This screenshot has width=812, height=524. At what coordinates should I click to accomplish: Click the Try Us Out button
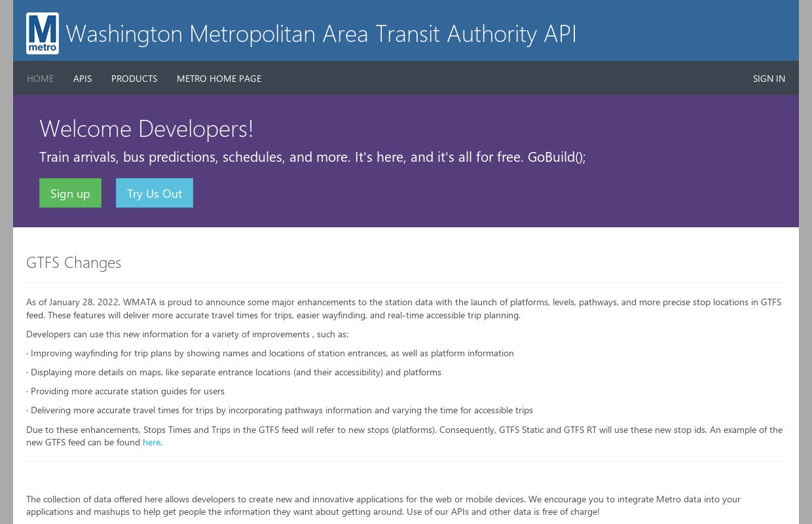155,193
